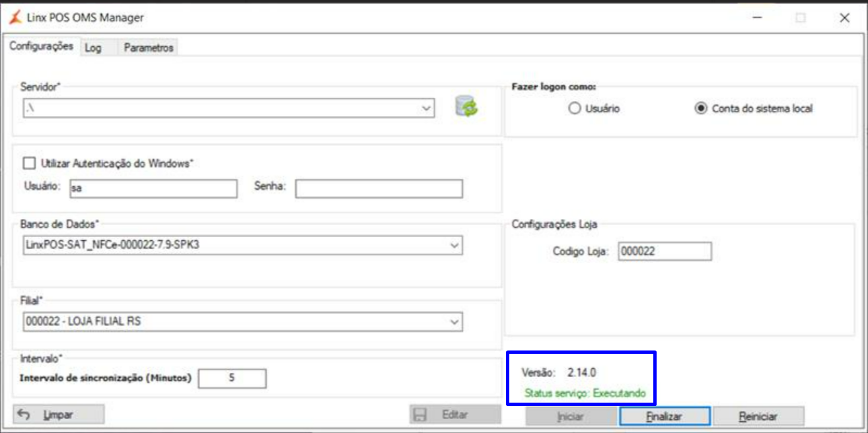Click the Versão 2.14.0 text
The image size is (868, 433).
[x=559, y=373]
